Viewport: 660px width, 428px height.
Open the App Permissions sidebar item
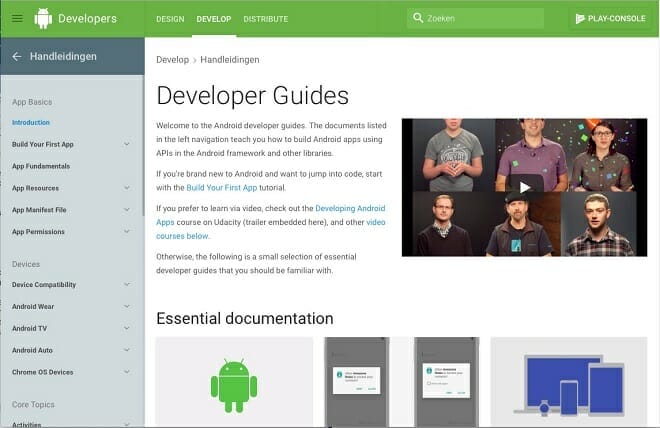pyautogui.click(x=38, y=231)
